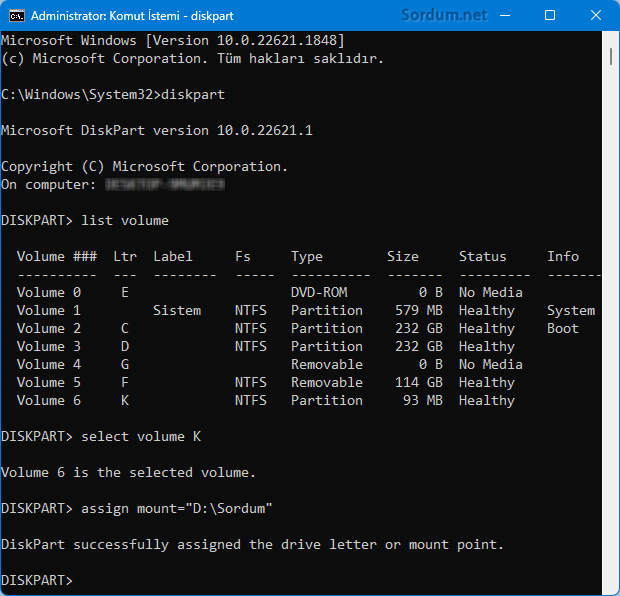Image resolution: width=620 pixels, height=596 pixels.
Task: Click the 'Microsoft Windows [Version 10.0.22621.1848]' line
Action: coord(173,40)
